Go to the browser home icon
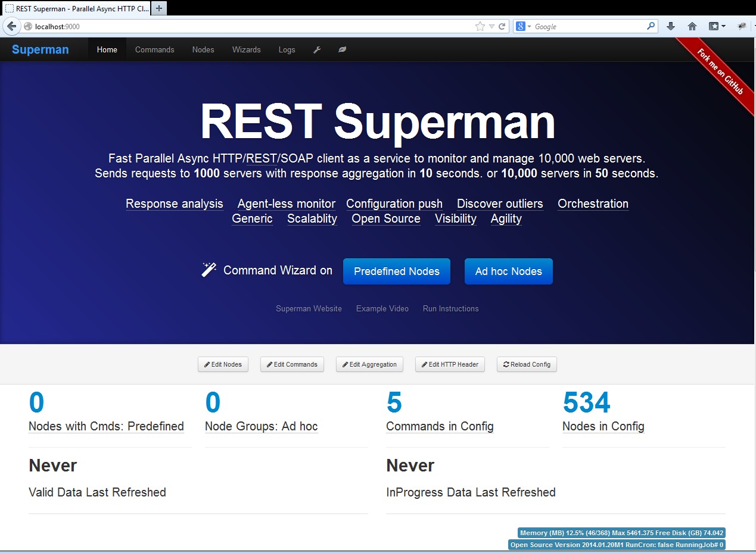 click(x=692, y=26)
